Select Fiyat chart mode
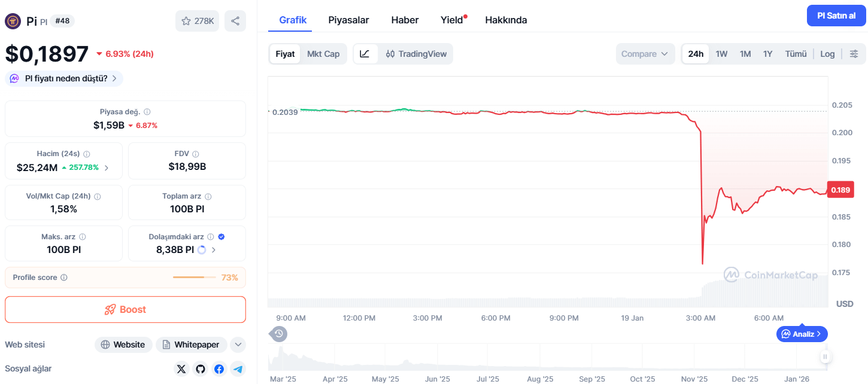Viewport: 868px width, 384px height. pos(285,54)
